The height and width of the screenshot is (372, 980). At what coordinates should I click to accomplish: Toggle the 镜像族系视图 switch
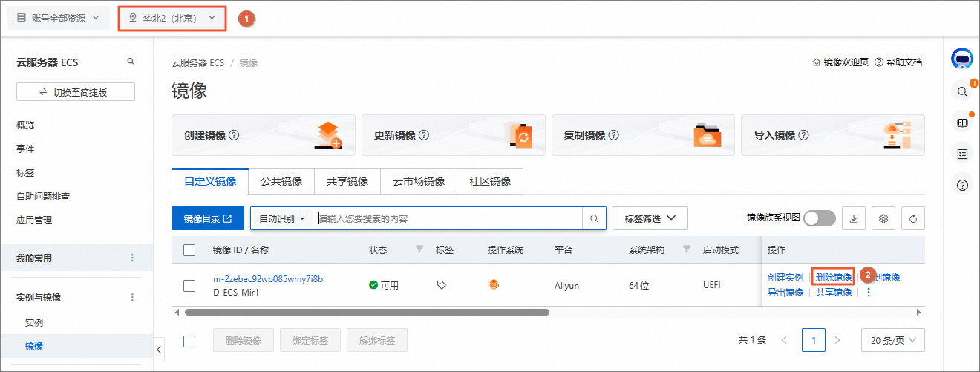point(820,218)
